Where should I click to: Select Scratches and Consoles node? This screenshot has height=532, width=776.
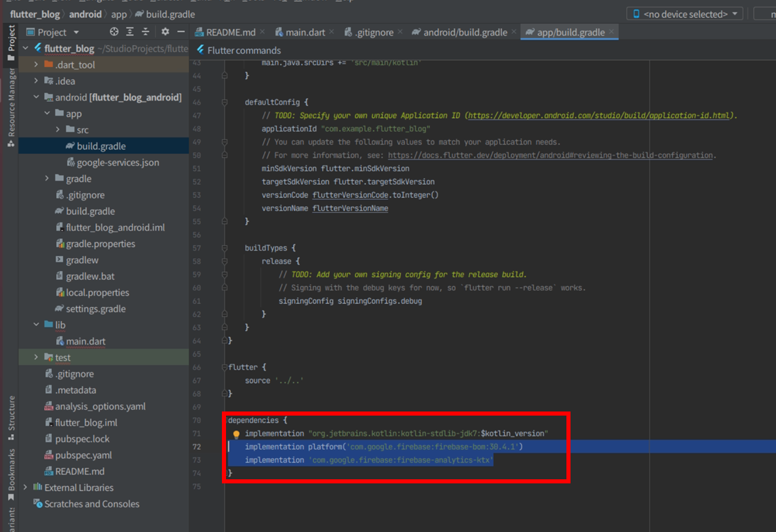coord(86,504)
